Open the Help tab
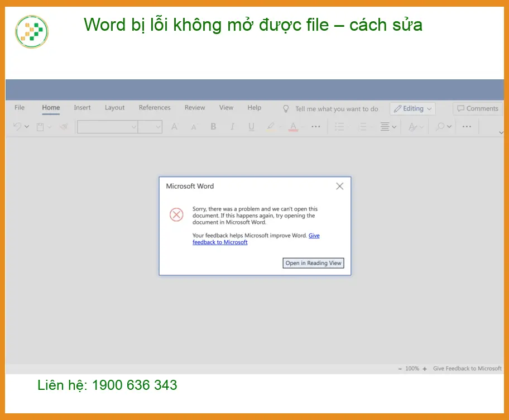Screen dimensions: 509x420 tap(254, 108)
